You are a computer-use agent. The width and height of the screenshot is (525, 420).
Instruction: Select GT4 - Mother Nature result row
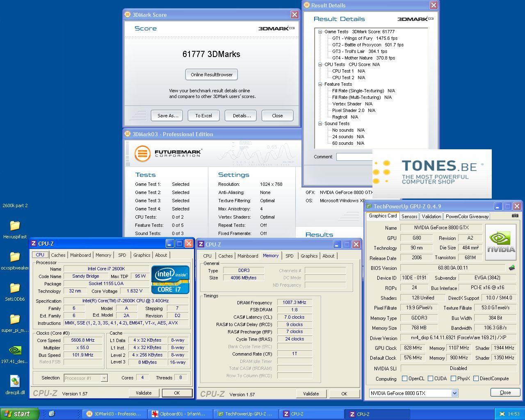point(363,58)
